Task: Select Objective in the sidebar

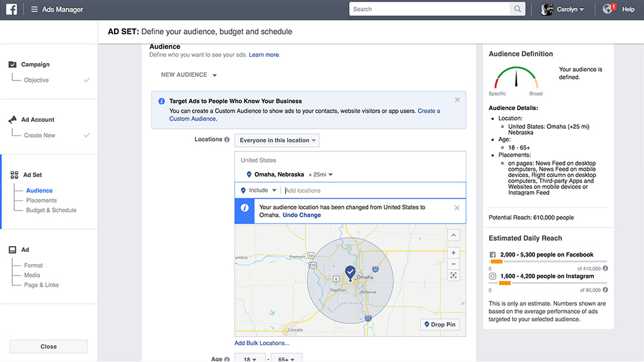Action: pyautogui.click(x=36, y=80)
